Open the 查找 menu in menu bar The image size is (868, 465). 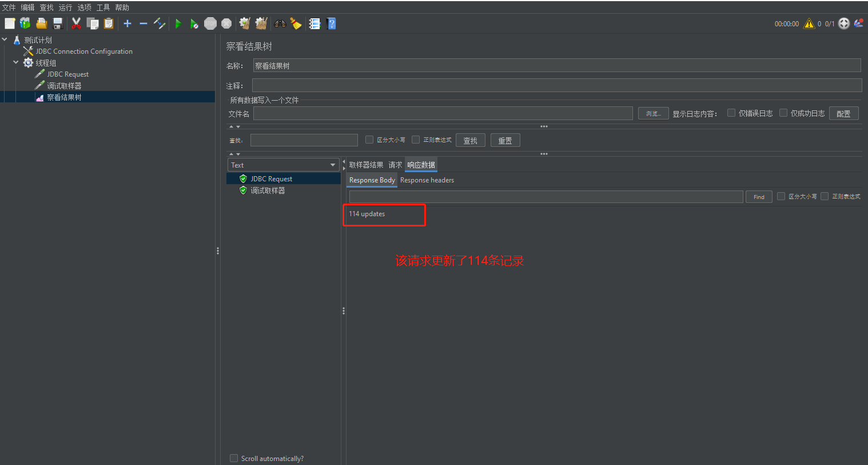[47, 7]
